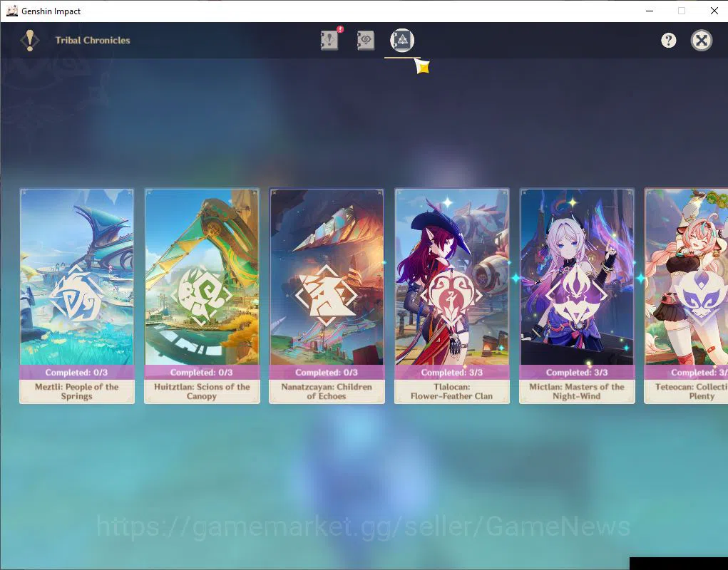This screenshot has width=728, height=570.
Task: Click the Tlalocan red tribe emblem
Action: (x=451, y=296)
